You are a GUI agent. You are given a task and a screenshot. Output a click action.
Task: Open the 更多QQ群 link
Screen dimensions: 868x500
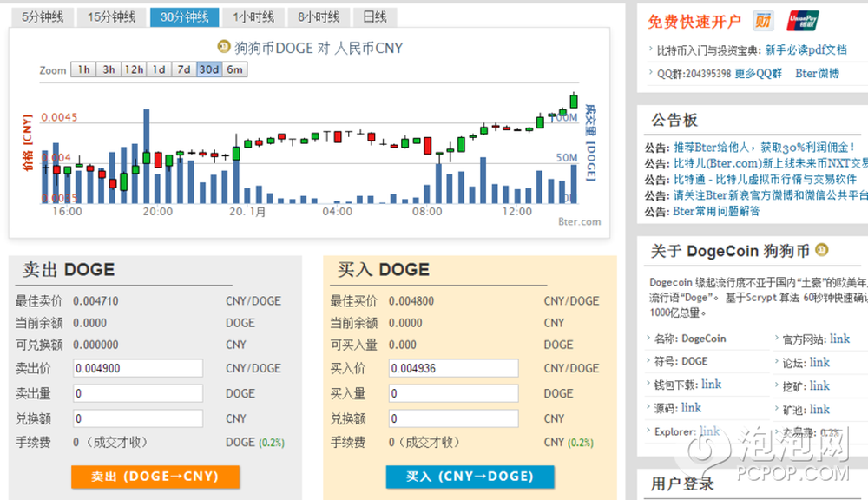759,73
